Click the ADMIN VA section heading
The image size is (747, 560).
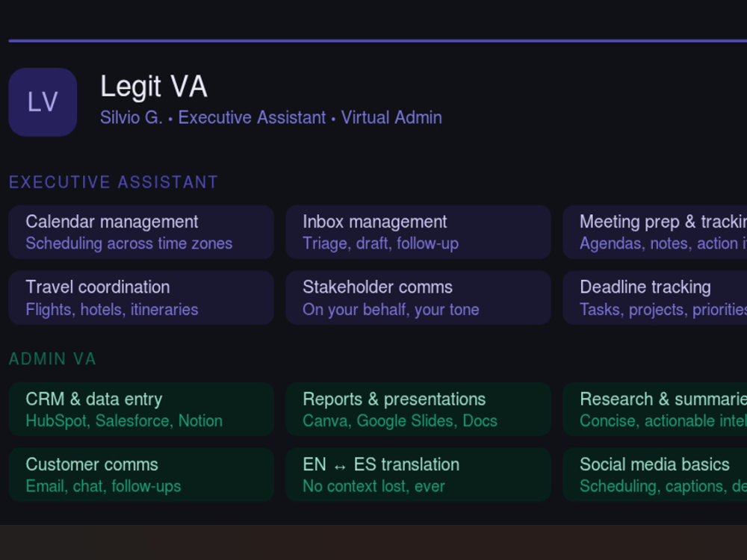pos(52,359)
